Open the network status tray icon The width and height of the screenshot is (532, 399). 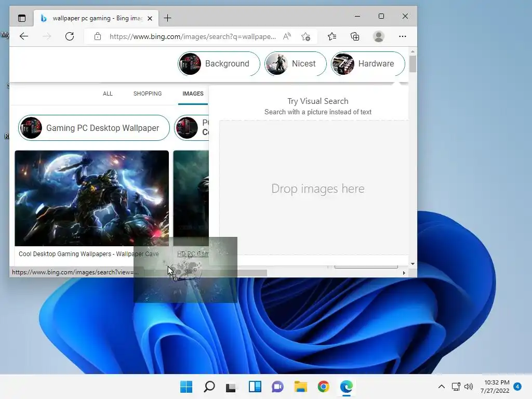point(456,387)
